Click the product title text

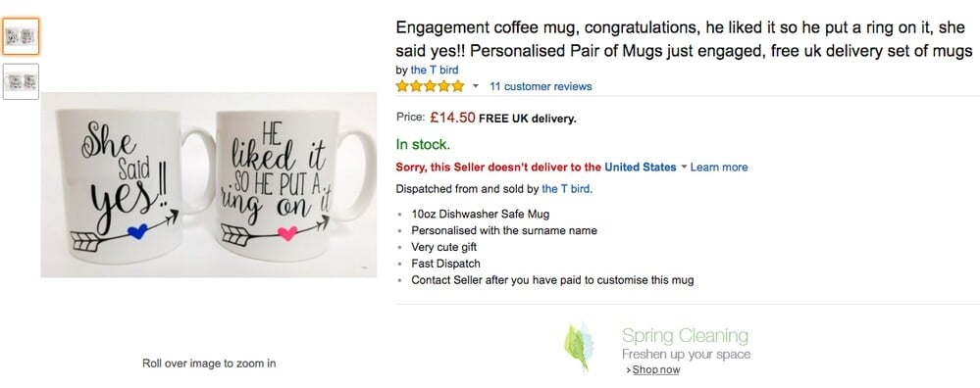[x=685, y=39]
